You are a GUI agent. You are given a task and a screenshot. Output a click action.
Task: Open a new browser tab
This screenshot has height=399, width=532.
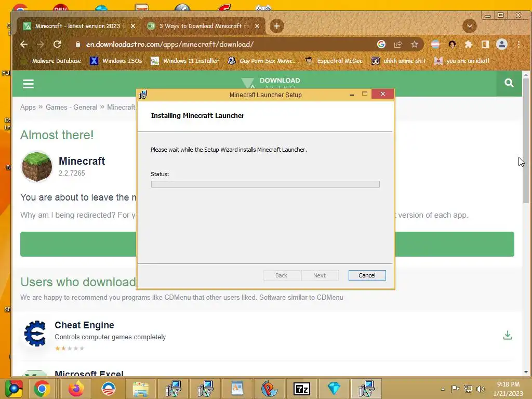pyautogui.click(x=277, y=26)
